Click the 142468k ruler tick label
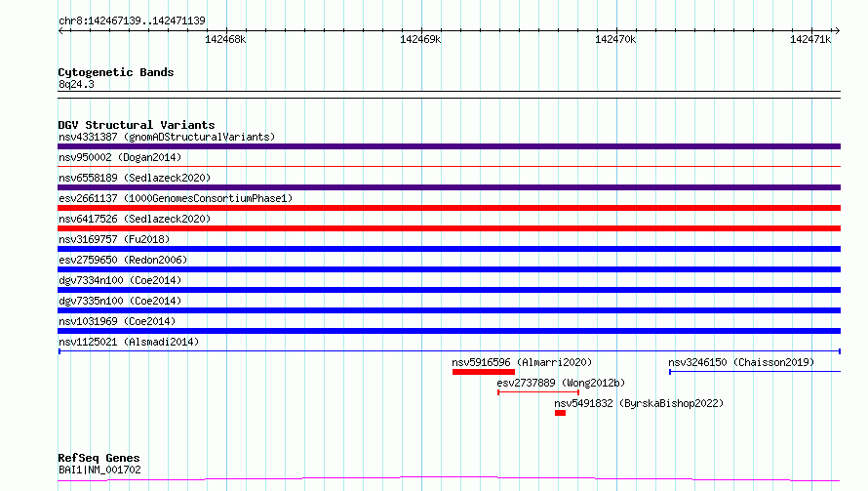The height and width of the screenshot is (491, 868). click(x=225, y=39)
